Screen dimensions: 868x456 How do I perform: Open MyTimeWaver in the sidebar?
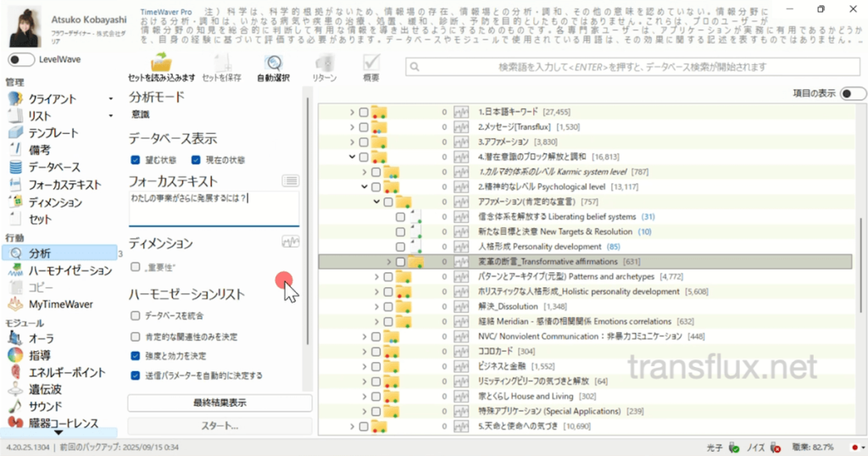click(x=61, y=304)
